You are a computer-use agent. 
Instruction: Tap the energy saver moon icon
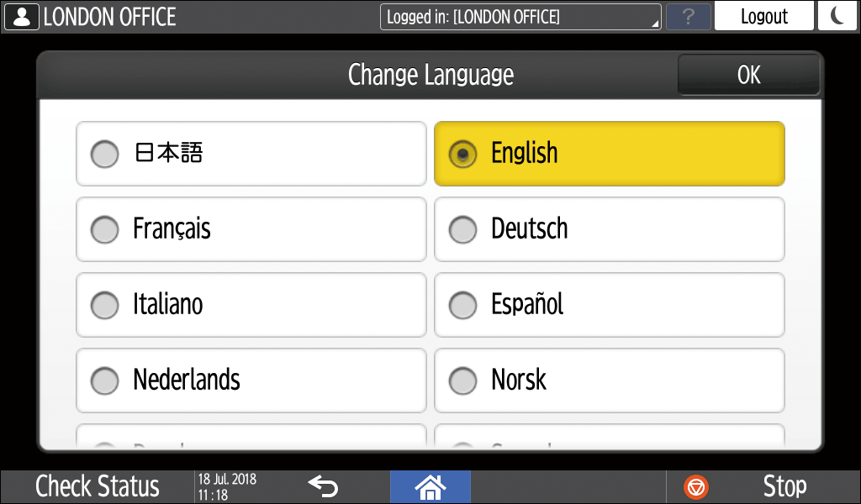837,17
